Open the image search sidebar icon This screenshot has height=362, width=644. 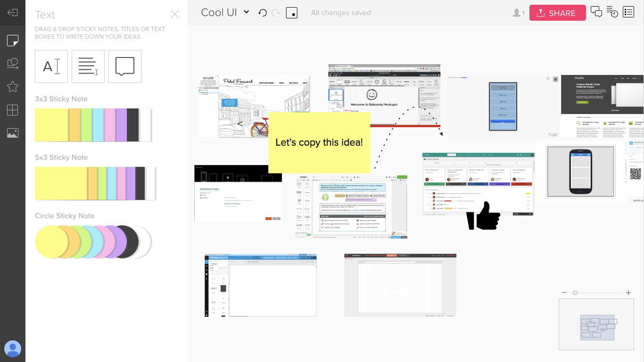coord(13,64)
